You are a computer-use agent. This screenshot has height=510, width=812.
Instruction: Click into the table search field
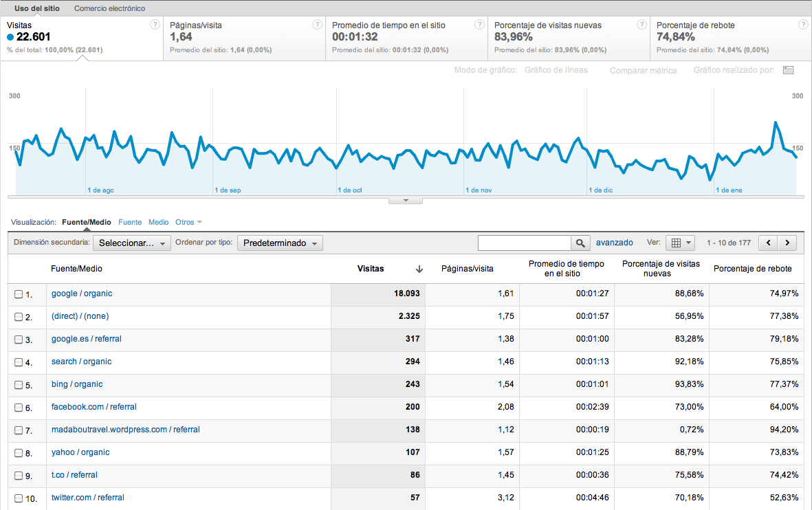[524, 243]
